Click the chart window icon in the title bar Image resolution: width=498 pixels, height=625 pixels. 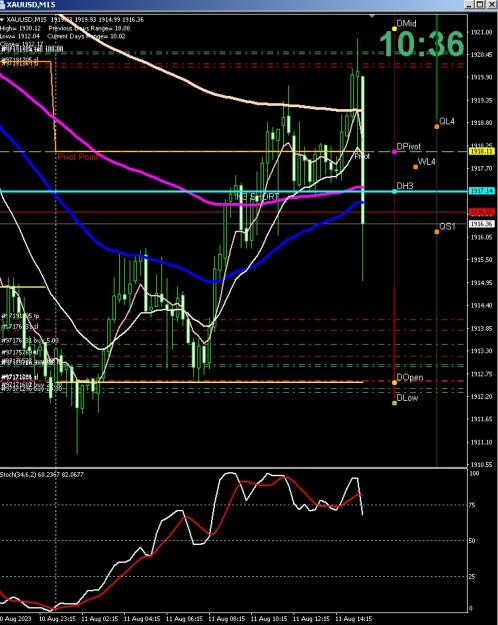[x=2, y=4]
